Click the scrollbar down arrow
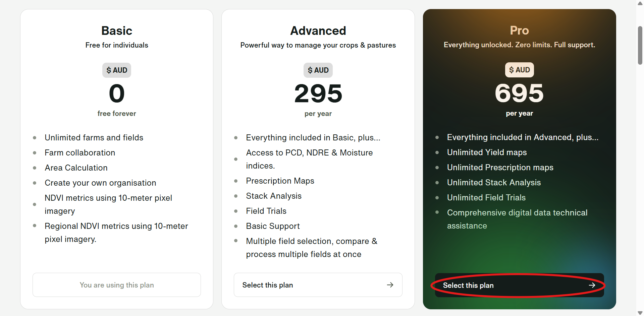The width and height of the screenshot is (644, 316). (640, 313)
